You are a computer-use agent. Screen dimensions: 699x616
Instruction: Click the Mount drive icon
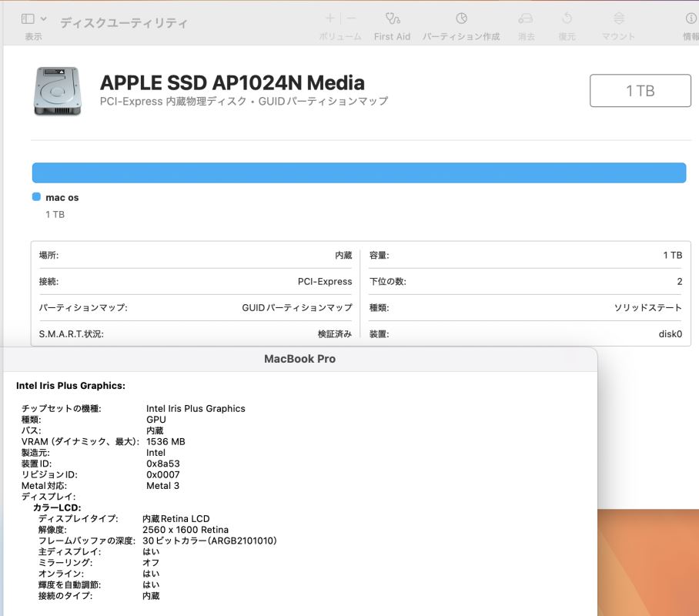[x=619, y=18]
